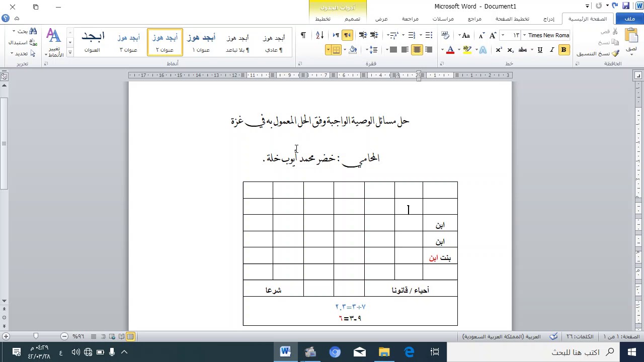Open the Page Layout ribbon tab
This screenshot has height=362, width=644.
pyautogui.click(x=512, y=19)
